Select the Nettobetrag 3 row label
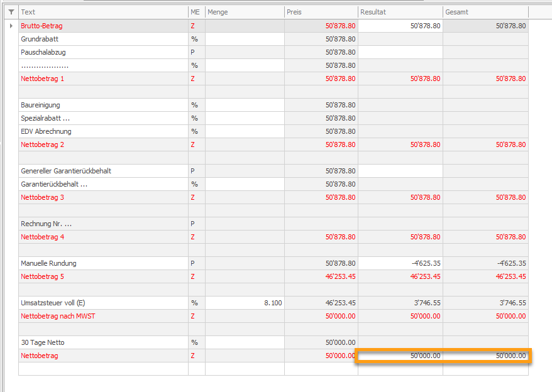 tap(103, 197)
